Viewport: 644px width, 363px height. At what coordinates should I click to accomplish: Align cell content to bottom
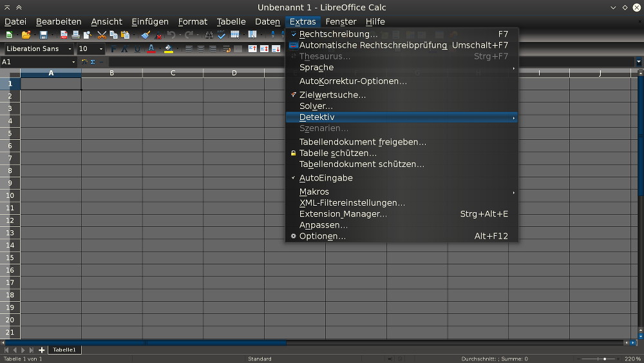tap(276, 49)
